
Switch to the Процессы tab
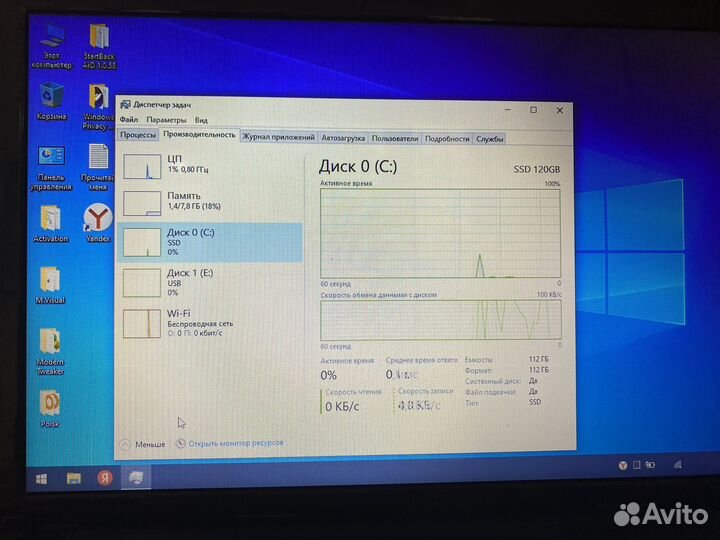(x=138, y=135)
